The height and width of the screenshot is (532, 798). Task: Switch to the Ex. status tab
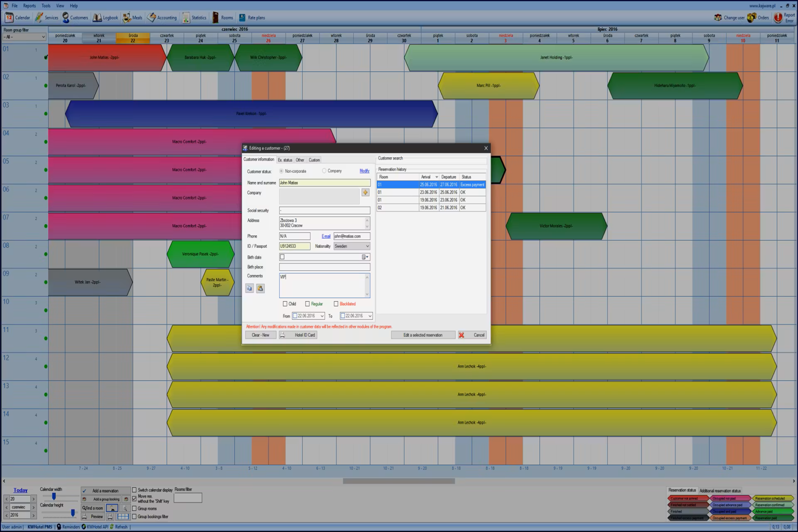click(285, 160)
